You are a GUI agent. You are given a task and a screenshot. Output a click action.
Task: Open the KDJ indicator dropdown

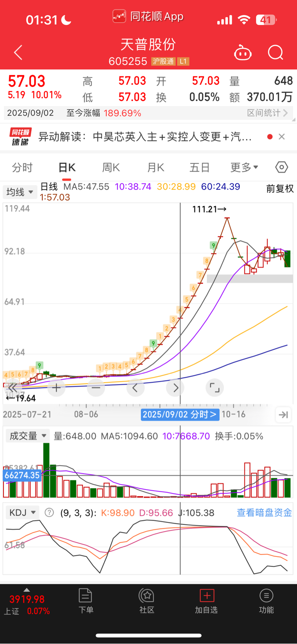pos(23,513)
